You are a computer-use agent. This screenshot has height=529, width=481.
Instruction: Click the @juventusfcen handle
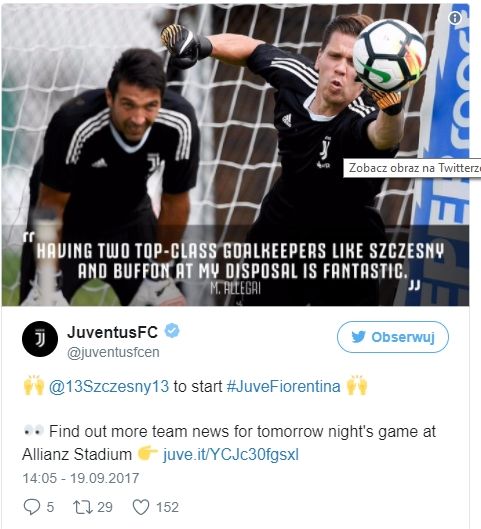click(x=113, y=352)
